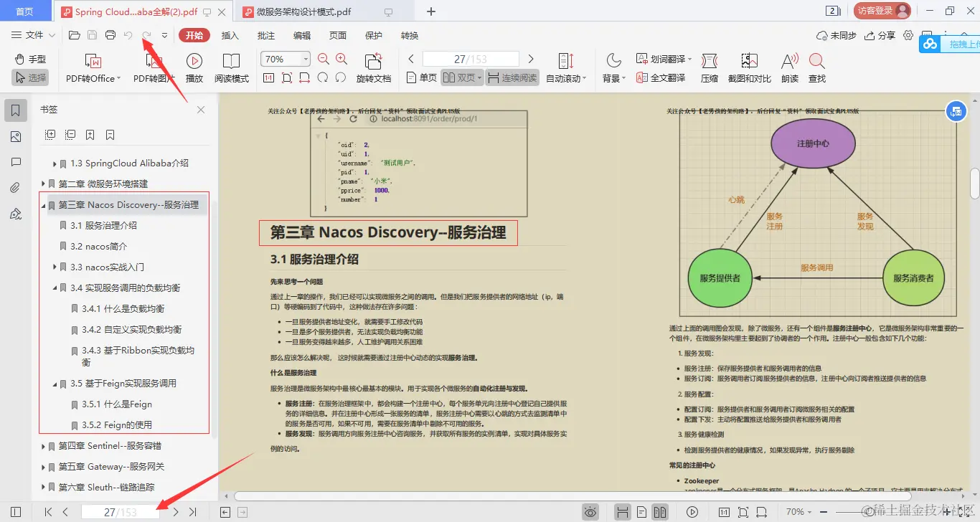Select the 手型 (hand) tool
The image size is (980, 522).
click(x=29, y=60)
